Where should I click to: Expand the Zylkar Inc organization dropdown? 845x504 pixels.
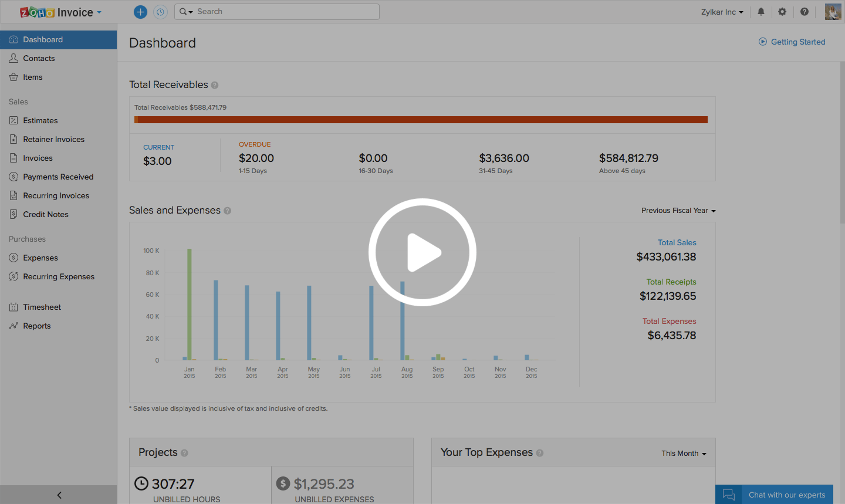tap(722, 12)
